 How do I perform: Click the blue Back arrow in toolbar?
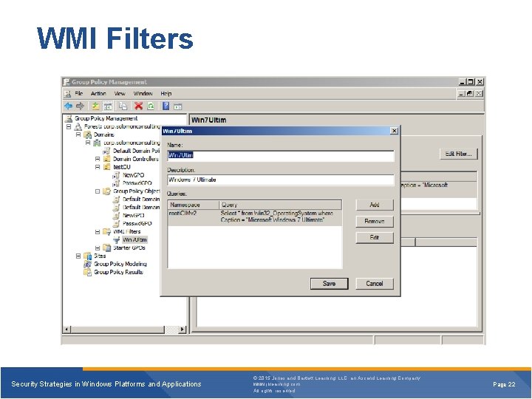point(68,106)
